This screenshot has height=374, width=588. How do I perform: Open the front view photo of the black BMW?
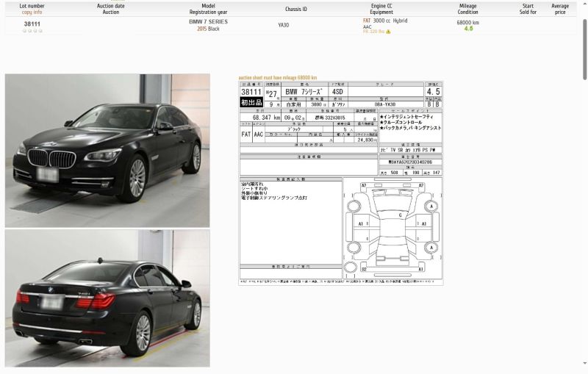point(107,151)
